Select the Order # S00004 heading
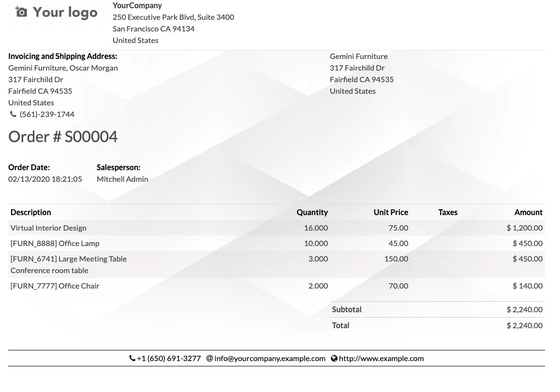The image size is (560, 392). tap(63, 137)
